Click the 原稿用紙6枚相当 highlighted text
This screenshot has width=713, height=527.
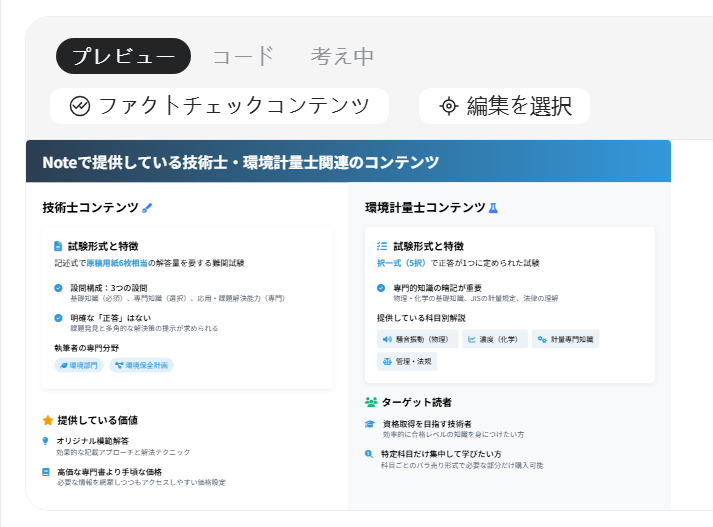coord(117,263)
